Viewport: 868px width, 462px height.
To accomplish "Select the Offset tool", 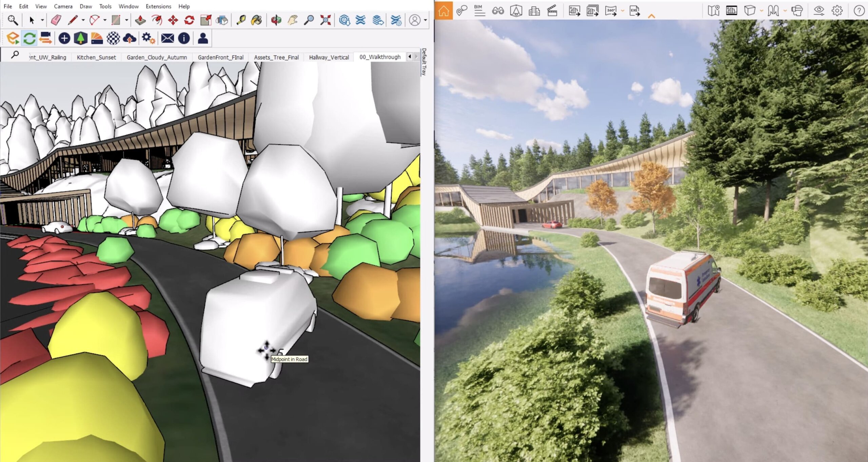I will 156,20.
